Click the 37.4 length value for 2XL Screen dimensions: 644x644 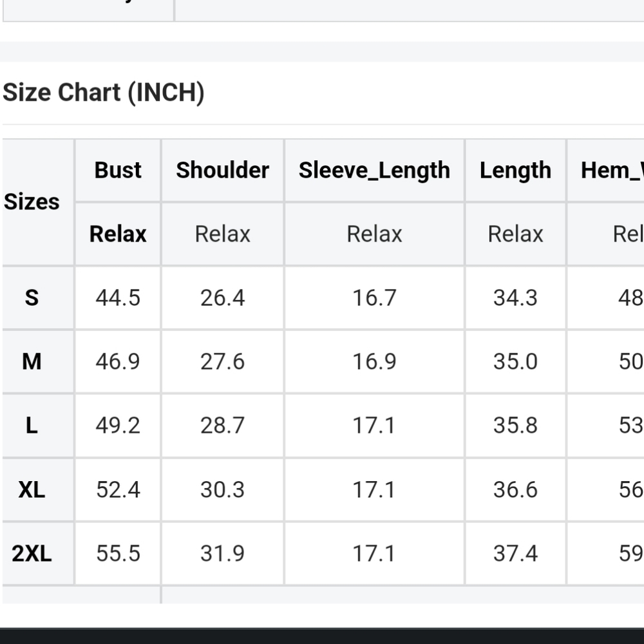[x=515, y=553]
